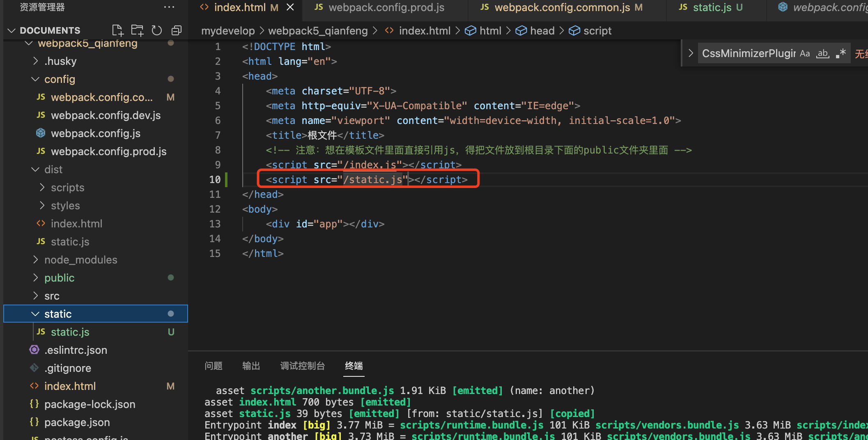This screenshot has width=868, height=440.
Task: Expand the styles folder under dist
Action: pos(42,206)
